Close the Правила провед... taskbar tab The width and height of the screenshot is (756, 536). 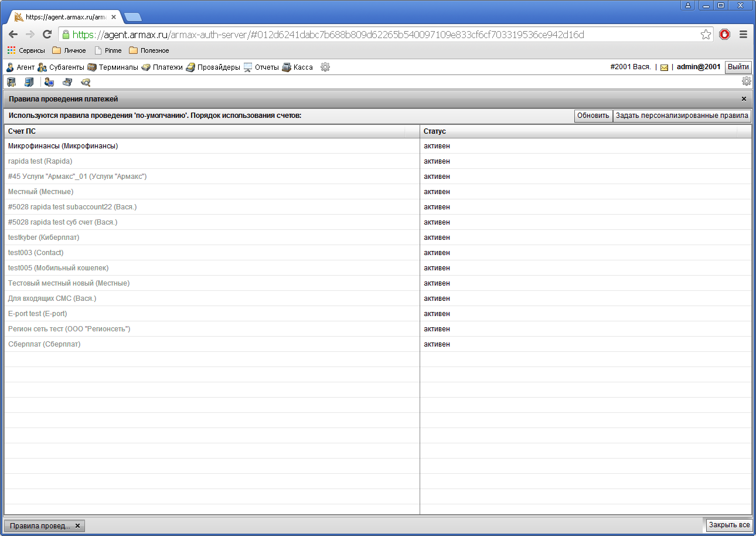(x=77, y=525)
